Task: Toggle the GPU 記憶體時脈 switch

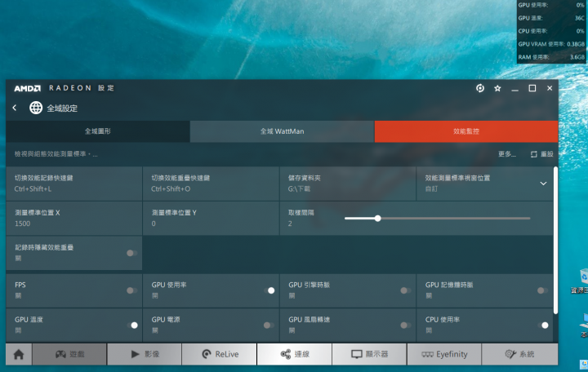Action: (542, 290)
